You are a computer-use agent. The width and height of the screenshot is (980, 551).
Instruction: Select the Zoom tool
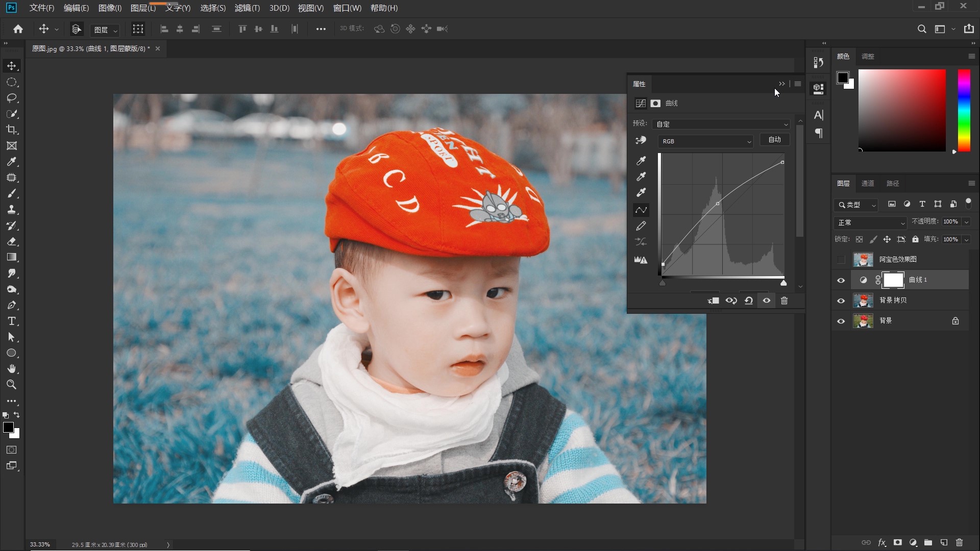click(x=12, y=385)
